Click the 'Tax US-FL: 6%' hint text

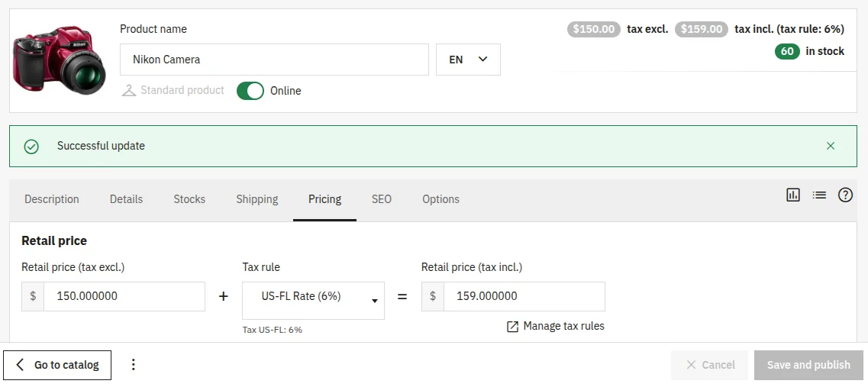tap(273, 330)
